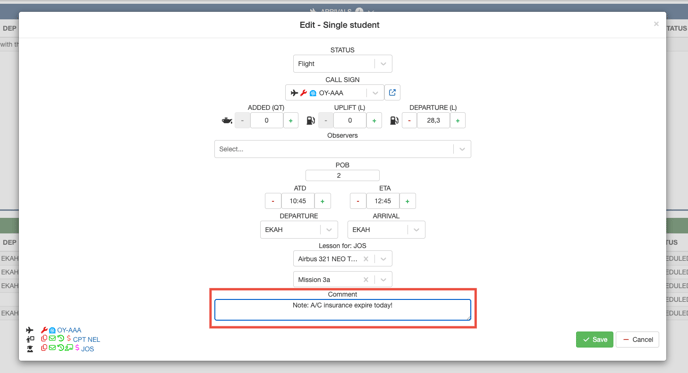This screenshot has width=688, height=373.
Task: Clear the Mission 3a selection
Action: point(366,280)
